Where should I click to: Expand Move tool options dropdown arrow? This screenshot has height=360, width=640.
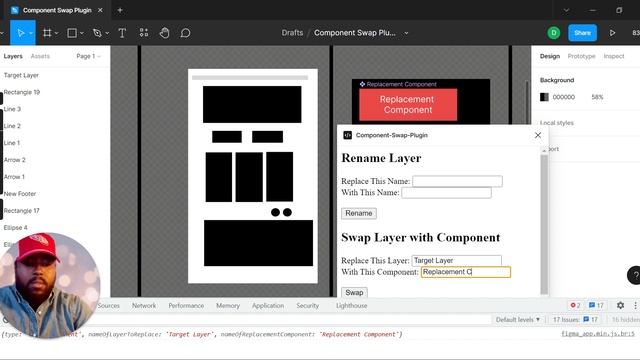pyautogui.click(x=31, y=33)
